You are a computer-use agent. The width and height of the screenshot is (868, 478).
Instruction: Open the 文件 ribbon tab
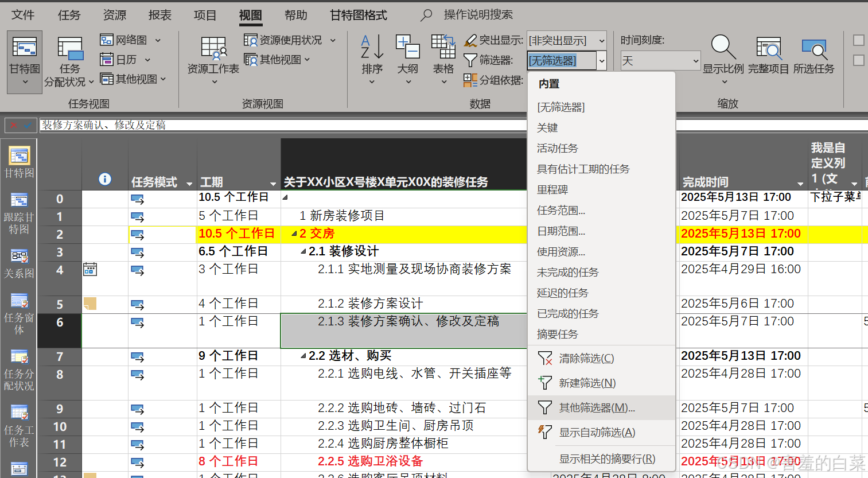click(23, 15)
